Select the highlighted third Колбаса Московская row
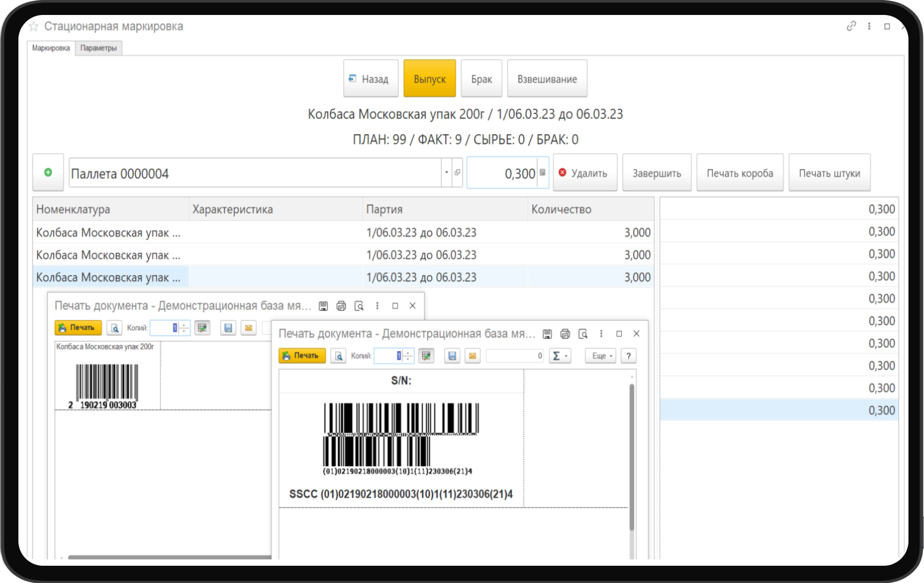924x583 pixels. [343, 277]
